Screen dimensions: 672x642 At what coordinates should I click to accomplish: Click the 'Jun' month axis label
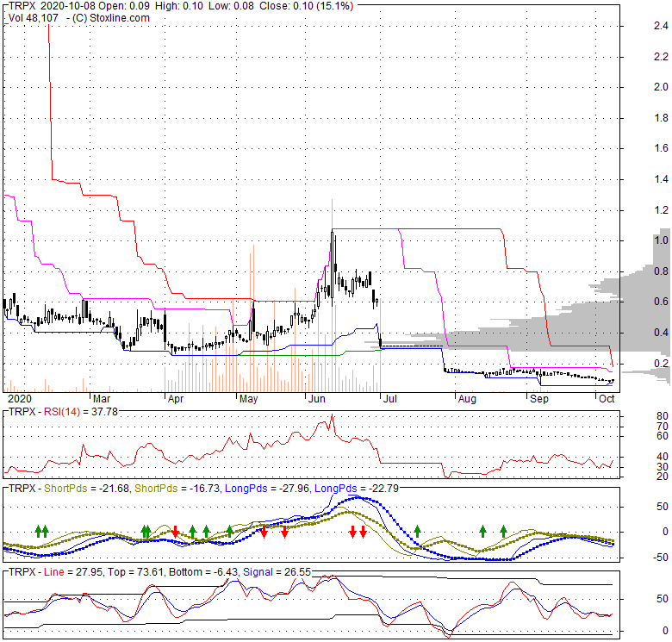317,399
